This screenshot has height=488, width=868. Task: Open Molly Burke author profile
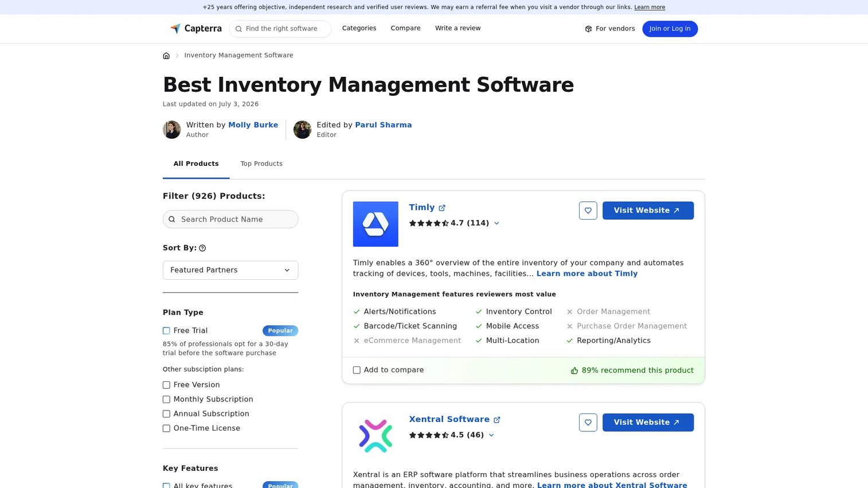coord(253,125)
